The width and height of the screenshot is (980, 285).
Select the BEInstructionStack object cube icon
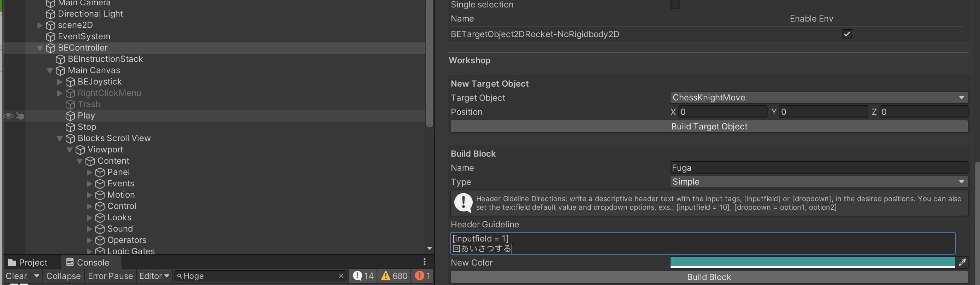(60, 59)
